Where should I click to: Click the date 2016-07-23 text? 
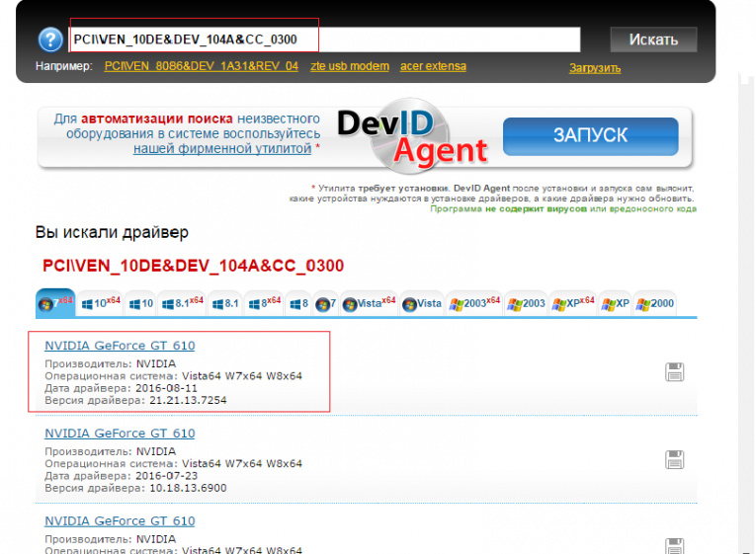(x=166, y=476)
